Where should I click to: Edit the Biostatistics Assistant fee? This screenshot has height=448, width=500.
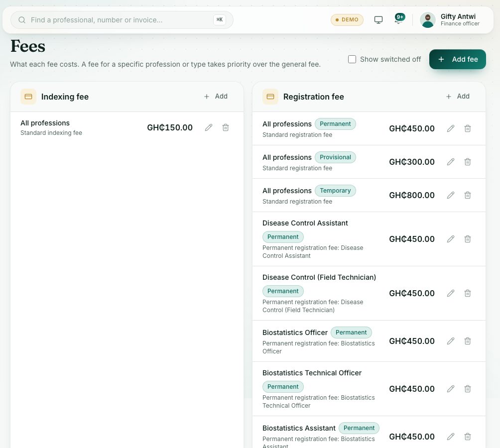[451, 437]
